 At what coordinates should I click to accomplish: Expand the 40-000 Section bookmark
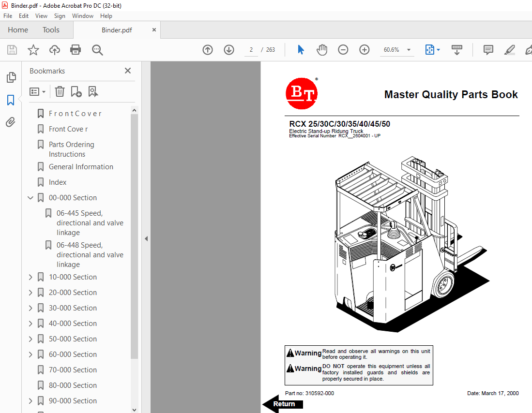pos(30,324)
